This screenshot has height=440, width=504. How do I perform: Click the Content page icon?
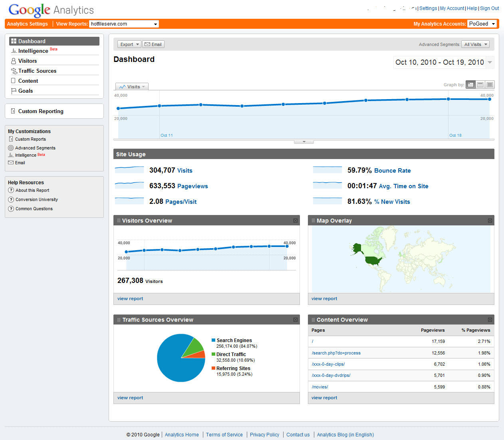13,81
